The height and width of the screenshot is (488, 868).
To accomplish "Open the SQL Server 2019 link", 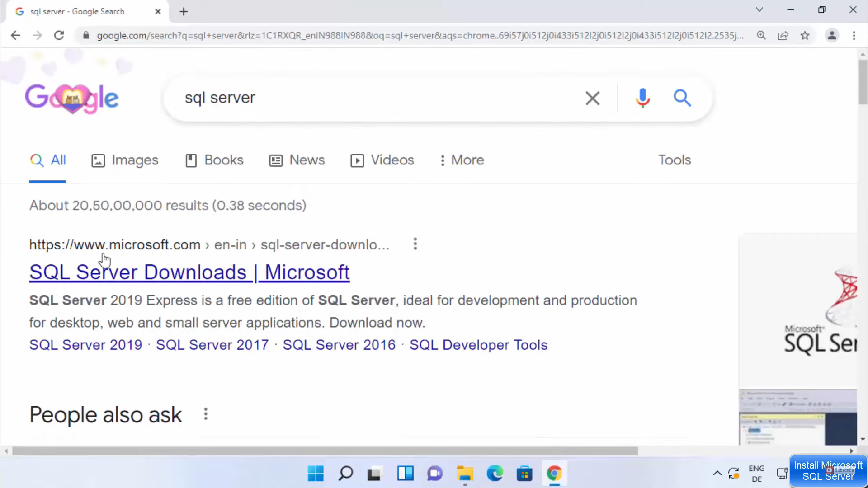I will pos(85,345).
